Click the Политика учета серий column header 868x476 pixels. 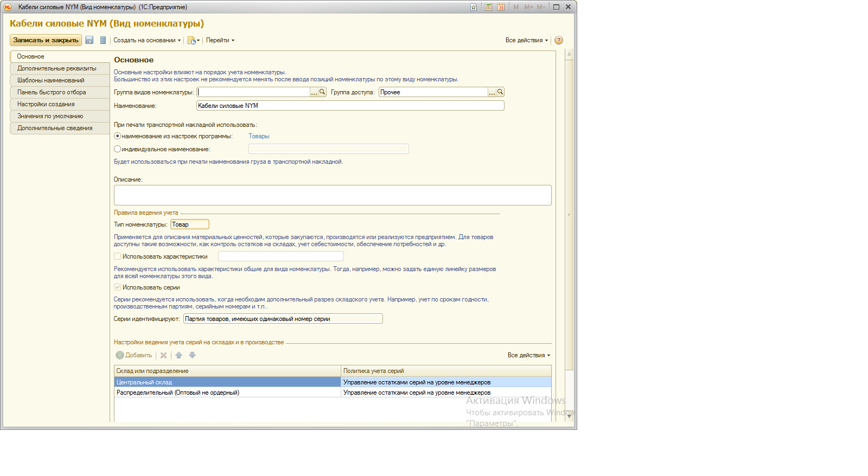(446, 371)
